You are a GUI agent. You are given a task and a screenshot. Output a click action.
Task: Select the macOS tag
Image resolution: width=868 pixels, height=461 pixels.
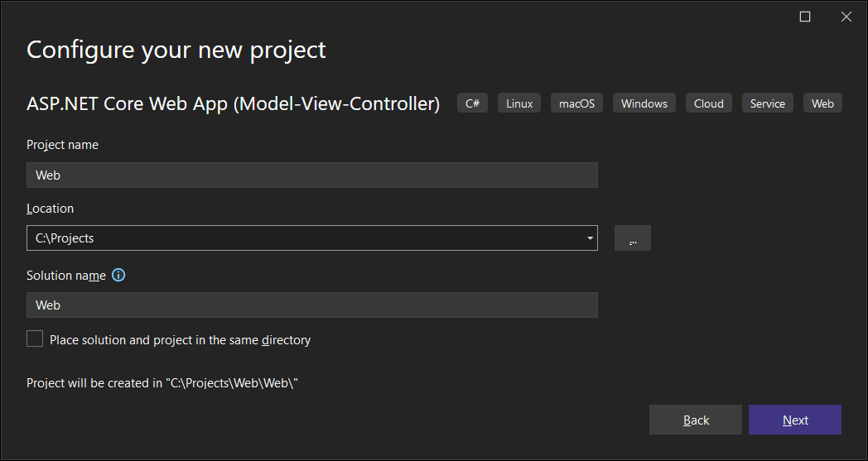tap(576, 103)
